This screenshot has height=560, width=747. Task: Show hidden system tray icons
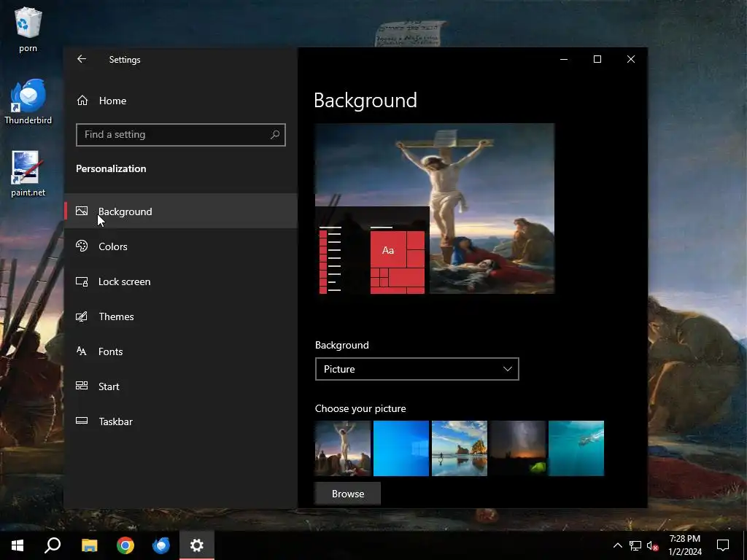pos(617,545)
